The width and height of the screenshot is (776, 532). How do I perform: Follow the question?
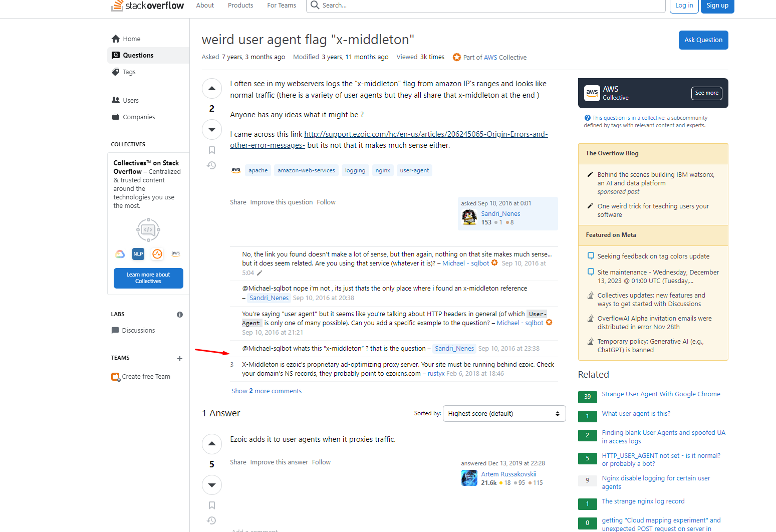[x=326, y=202]
